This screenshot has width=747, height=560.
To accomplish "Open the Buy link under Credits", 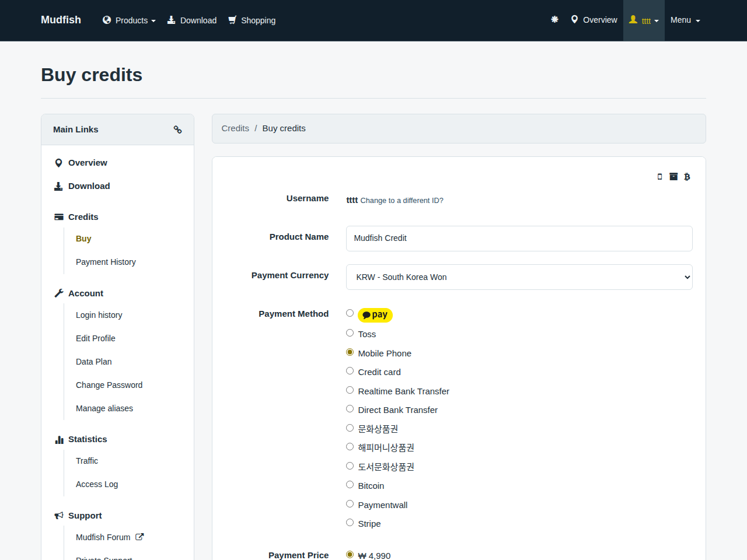I will point(83,239).
